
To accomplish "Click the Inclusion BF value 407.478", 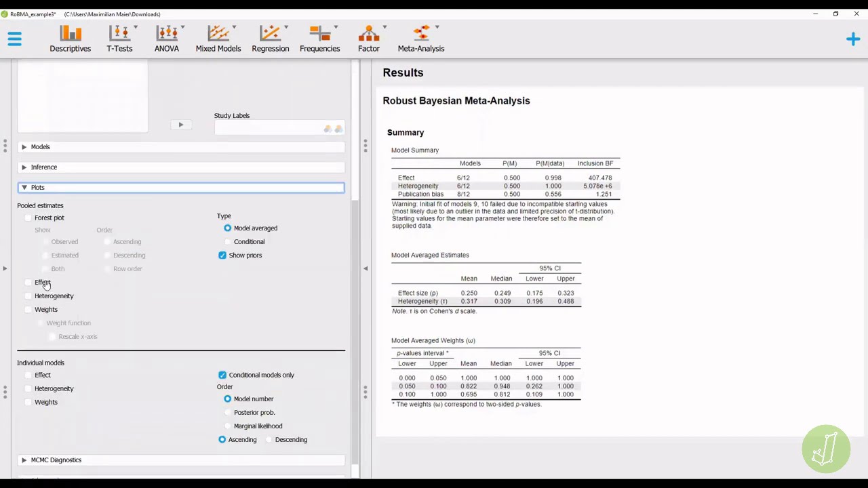I will 600,178.
